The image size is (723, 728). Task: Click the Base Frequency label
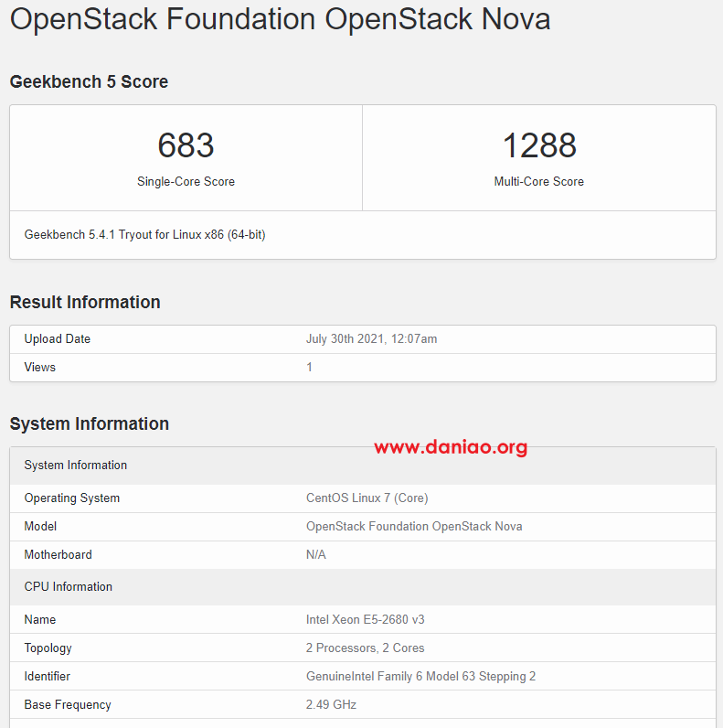pos(68,705)
